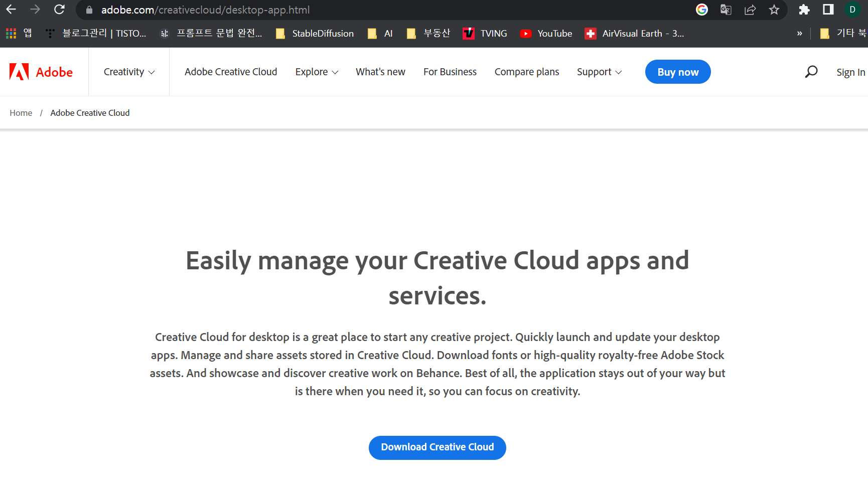This screenshot has height=494, width=868.
Task: Open the YouTube bookmark
Action: click(x=546, y=33)
